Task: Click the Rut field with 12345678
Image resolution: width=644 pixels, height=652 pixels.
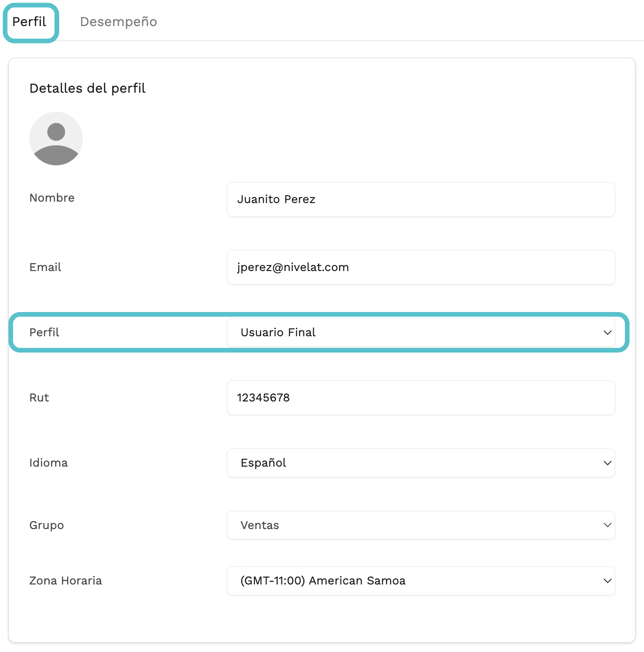Action: (x=421, y=398)
